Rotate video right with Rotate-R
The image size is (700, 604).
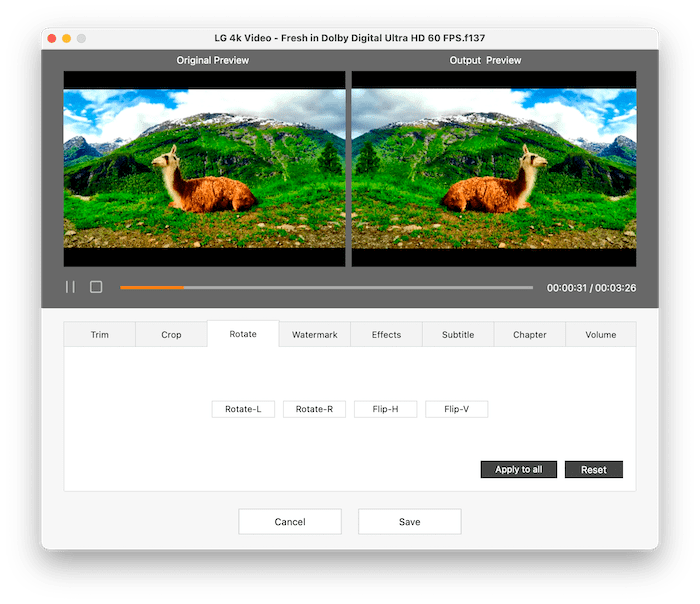coord(314,409)
